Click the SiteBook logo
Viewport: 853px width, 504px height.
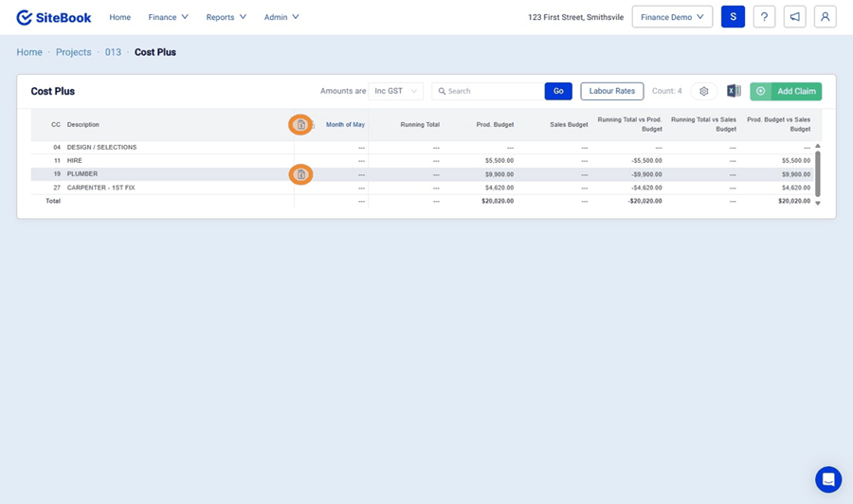click(55, 17)
